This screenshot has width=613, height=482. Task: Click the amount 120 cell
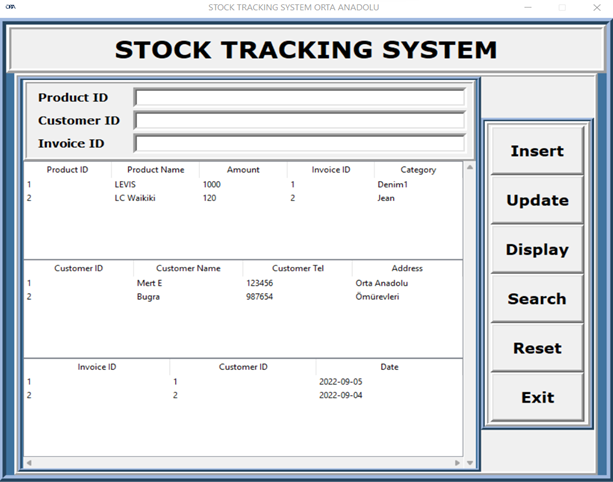click(x=210, y=198)
